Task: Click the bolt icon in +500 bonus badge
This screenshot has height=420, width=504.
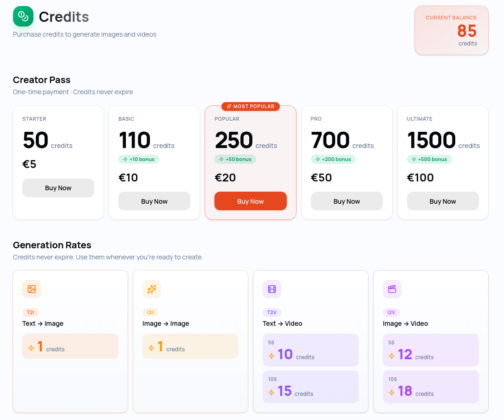Action: point(414,159)
